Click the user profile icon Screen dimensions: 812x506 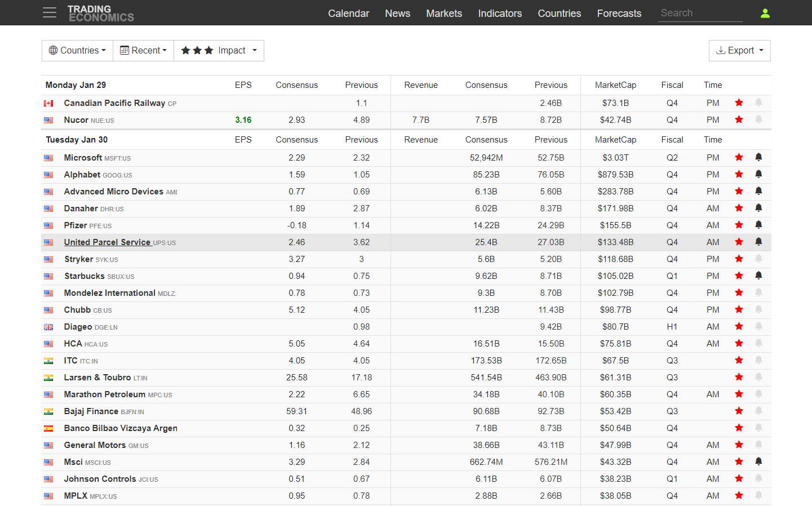point(765,13)
